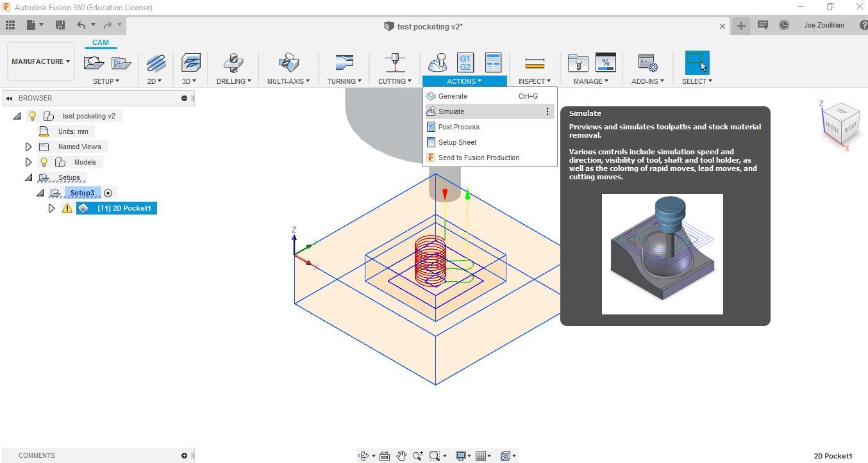Collapse the Browser panel with double arrows
The height and width of the screenshot is (463, 868).
(9, 98)
